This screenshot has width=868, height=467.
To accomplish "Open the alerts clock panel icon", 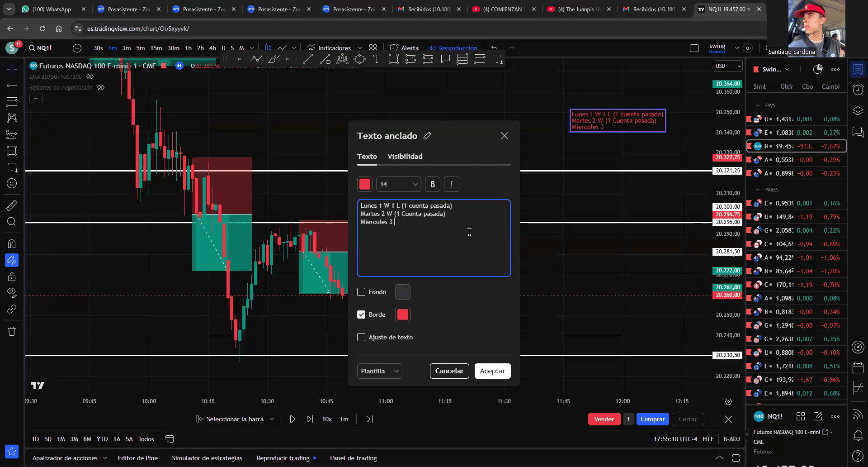I will (x=858, y=90).
